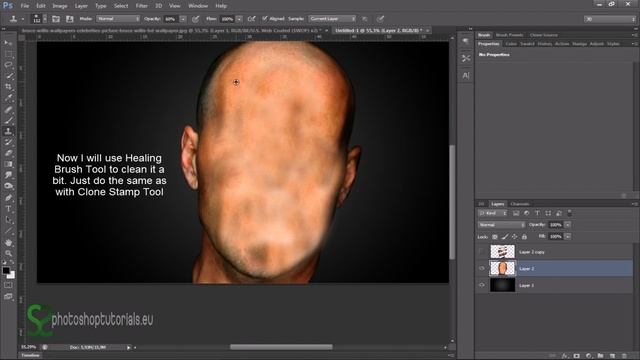
Task: Toggle the Aligned checkbox
Action: click(x=265, y=19)
